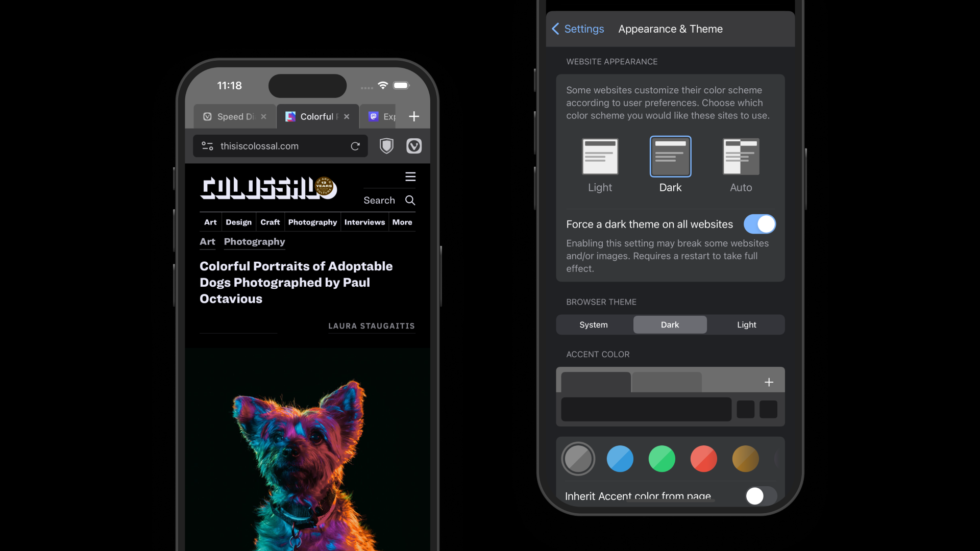Click the Colorful tab favicon icon
980x551 pixels.
290,116
